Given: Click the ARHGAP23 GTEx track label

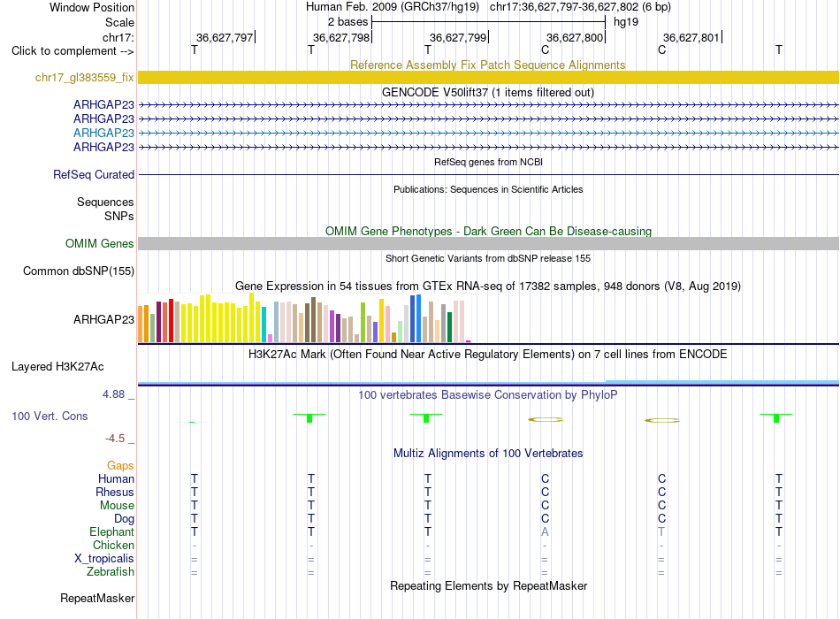Looking at the screenshot, I should tap(104, 319).
